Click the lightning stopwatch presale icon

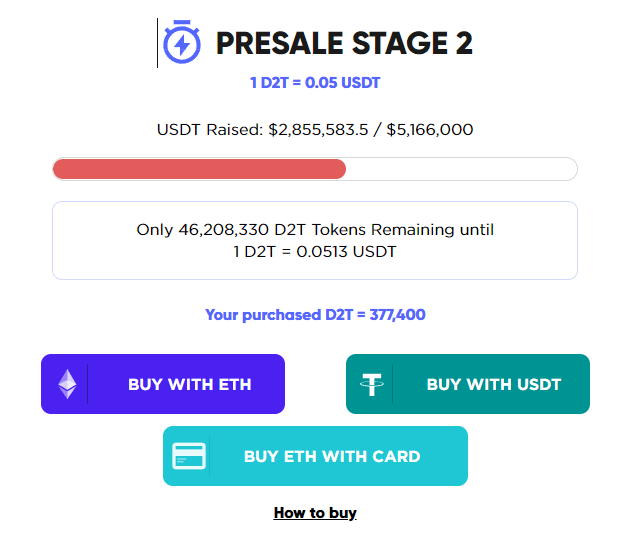(182, 42)
